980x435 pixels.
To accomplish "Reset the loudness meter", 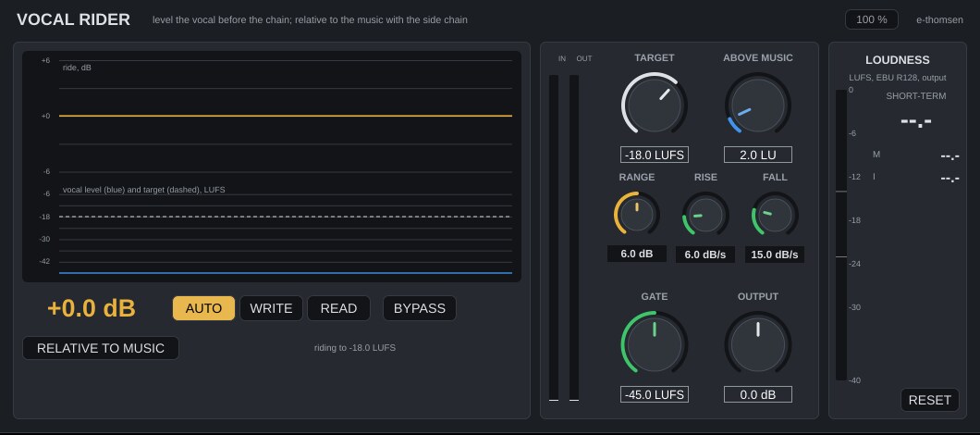I will tap(929, 400).
